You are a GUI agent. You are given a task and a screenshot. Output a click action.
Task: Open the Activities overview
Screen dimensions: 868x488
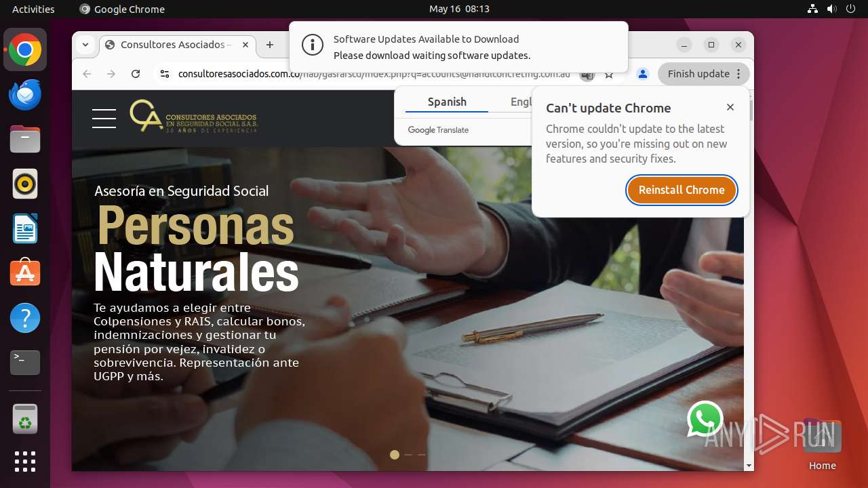tap(33, 9)
